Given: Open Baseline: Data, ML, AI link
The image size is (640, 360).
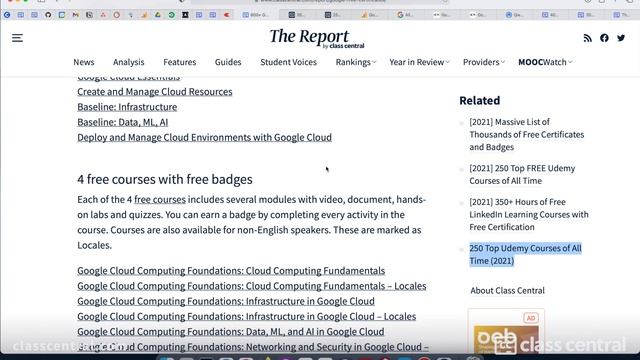Looking at the screenshot, I should click(x=122, y=122).
